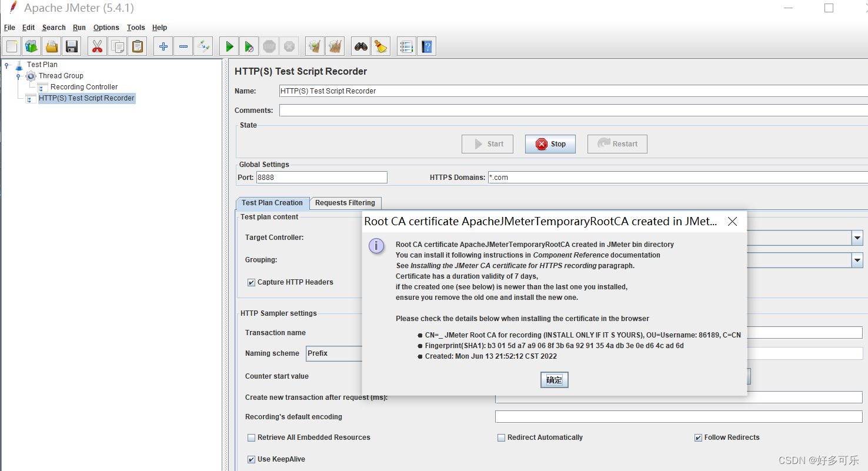Click the Restart recorder button

point(617,144)
